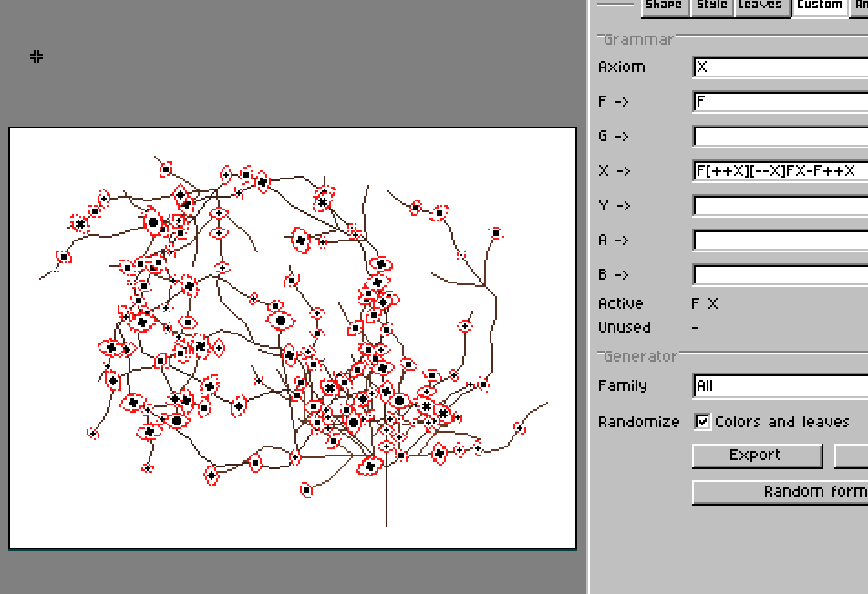
Task: Edit the X rule field with F[++X][--X]FX-F++X
Action: (x=780, y=171)
